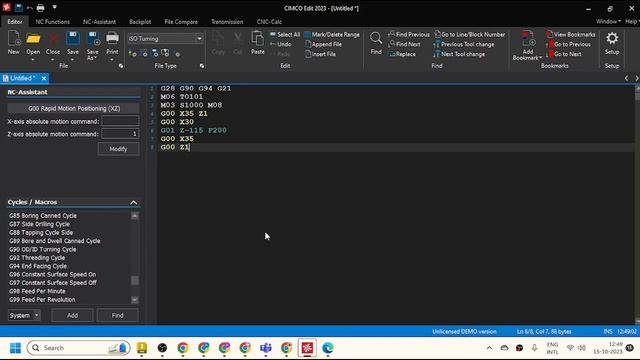640x360 pixels.
Task: Close the Untitled document tab
Action: click(44, 78)
